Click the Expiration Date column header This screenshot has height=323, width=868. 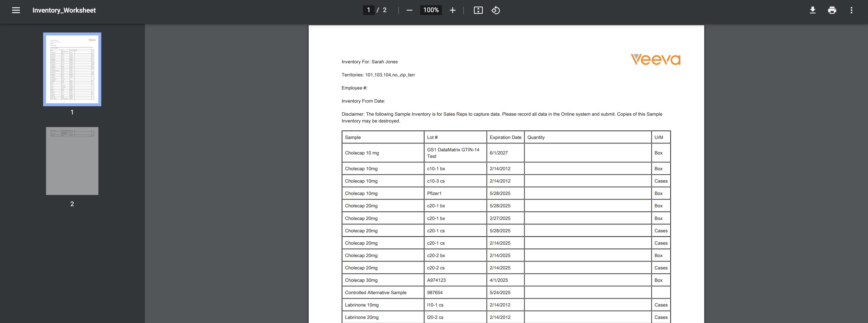(505, 137)
